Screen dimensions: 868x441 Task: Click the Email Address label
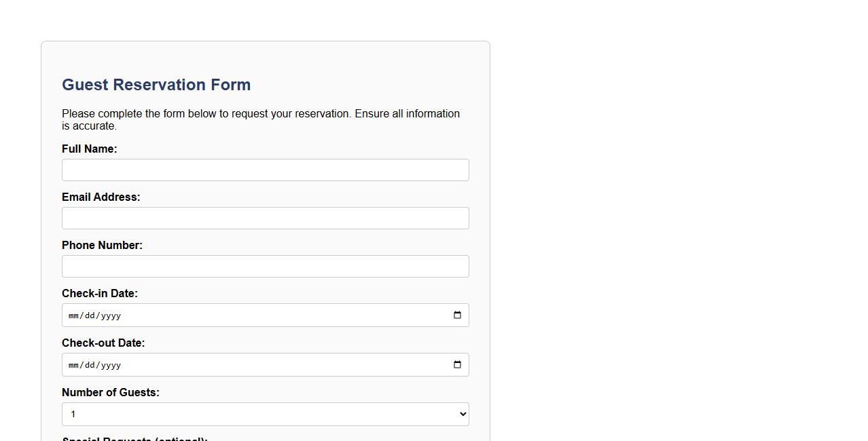[x=101, y=197]
